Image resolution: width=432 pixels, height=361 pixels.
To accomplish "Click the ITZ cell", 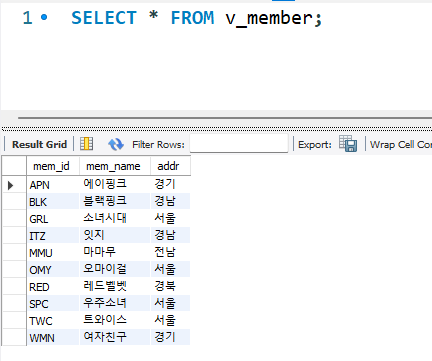I will pos(53,236).
